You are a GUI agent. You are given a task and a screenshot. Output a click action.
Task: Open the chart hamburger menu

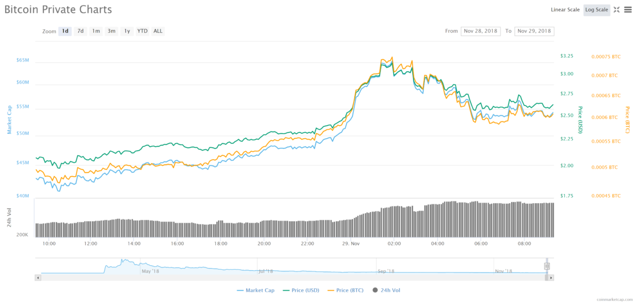point(628,10)
